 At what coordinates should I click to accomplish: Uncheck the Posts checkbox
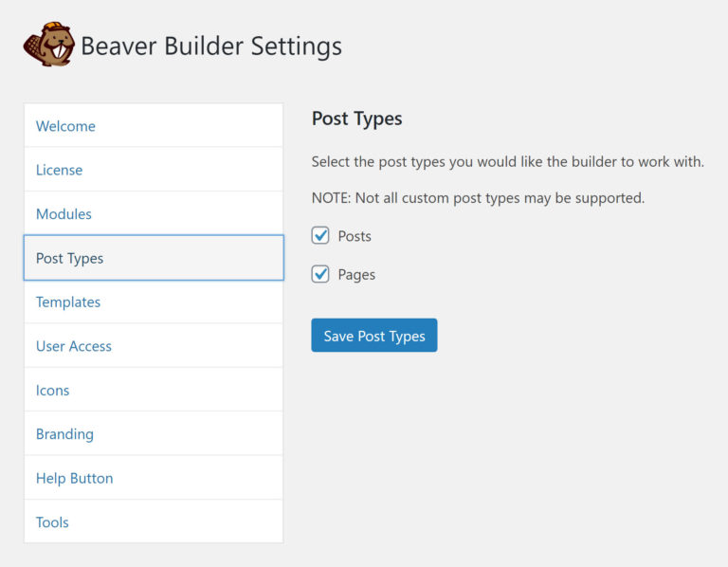click(320, 235)
